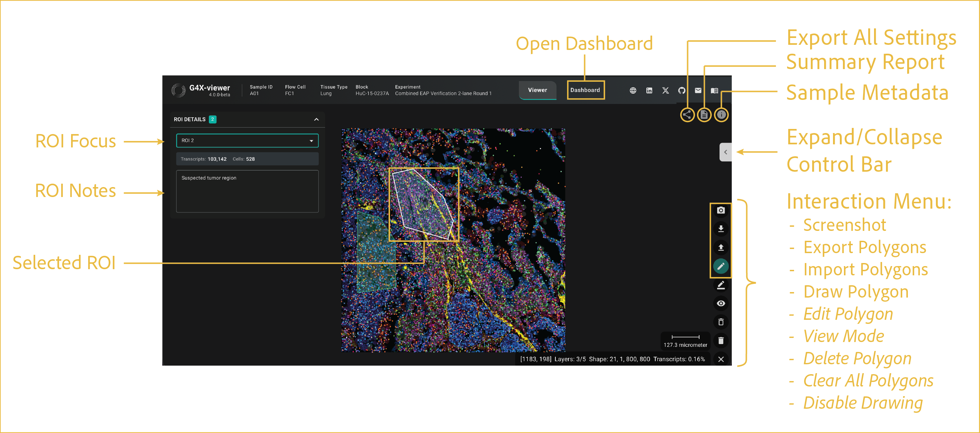Open the ROI 2 focus dropdown

tap(247, 141)
